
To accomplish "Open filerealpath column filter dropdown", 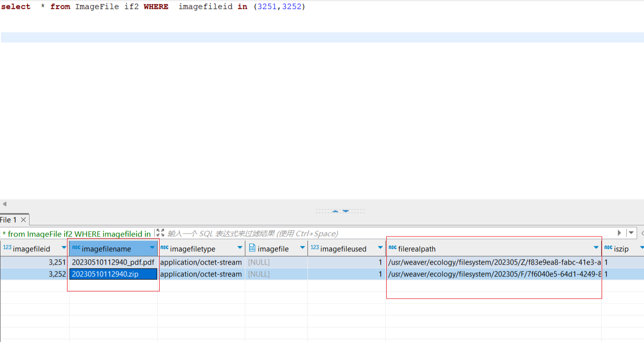I will tap(596, 248).
